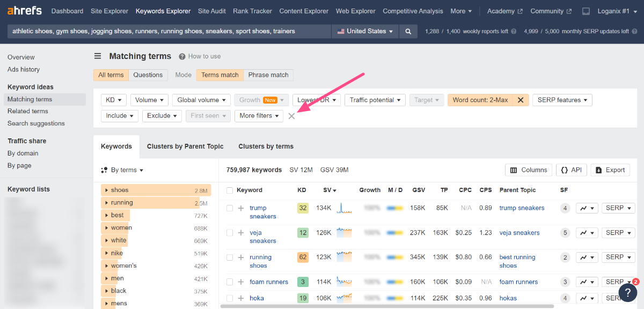Image resolution: width=644 pixels, height=309 pixels.
Task: Click the monthly SERP updates help icon
Action: pos(634,31)
